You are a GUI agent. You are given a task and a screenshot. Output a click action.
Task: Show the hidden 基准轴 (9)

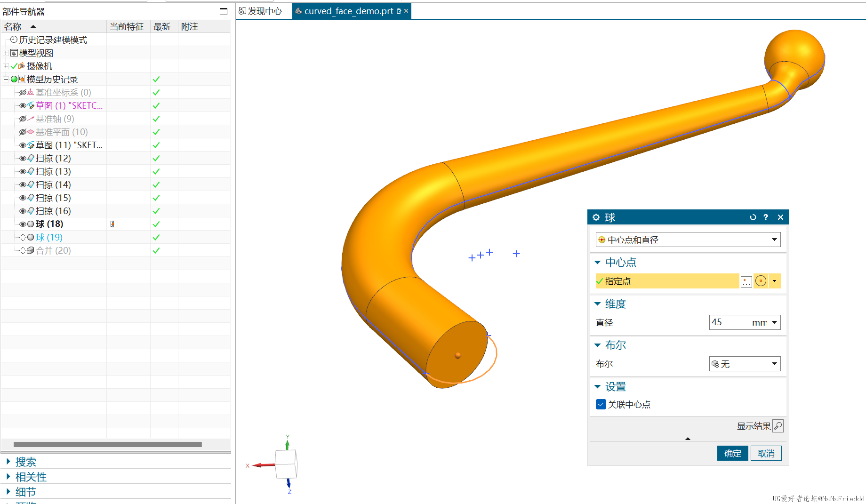click(23, 119)
